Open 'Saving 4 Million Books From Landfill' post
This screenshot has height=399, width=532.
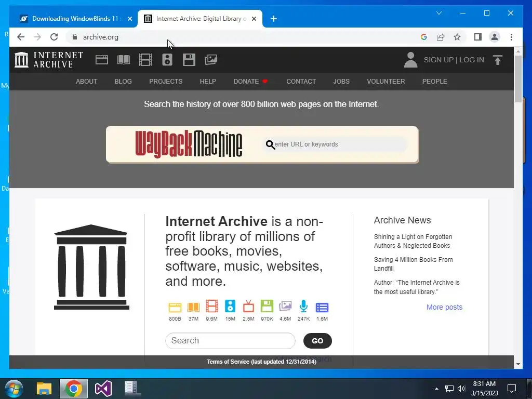413,264
